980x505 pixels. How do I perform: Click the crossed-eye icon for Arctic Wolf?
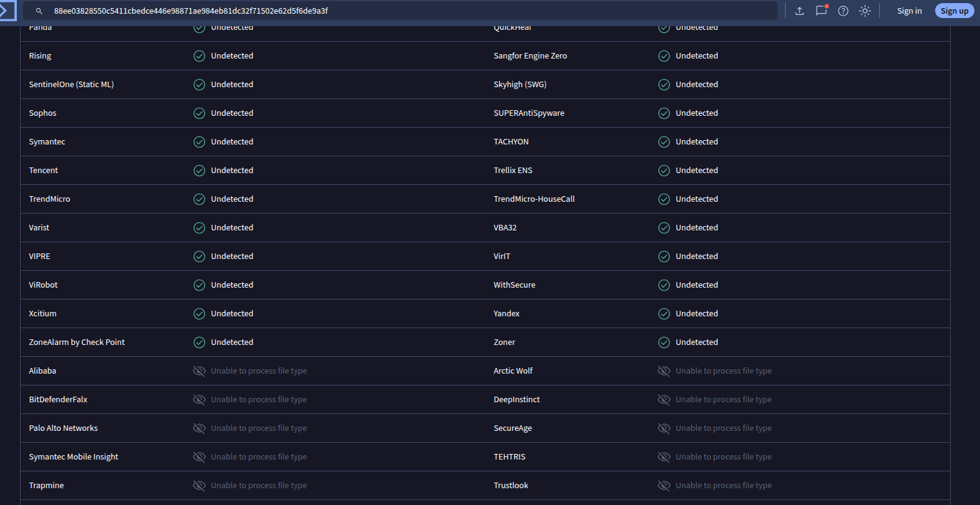[x=664, y=371]
